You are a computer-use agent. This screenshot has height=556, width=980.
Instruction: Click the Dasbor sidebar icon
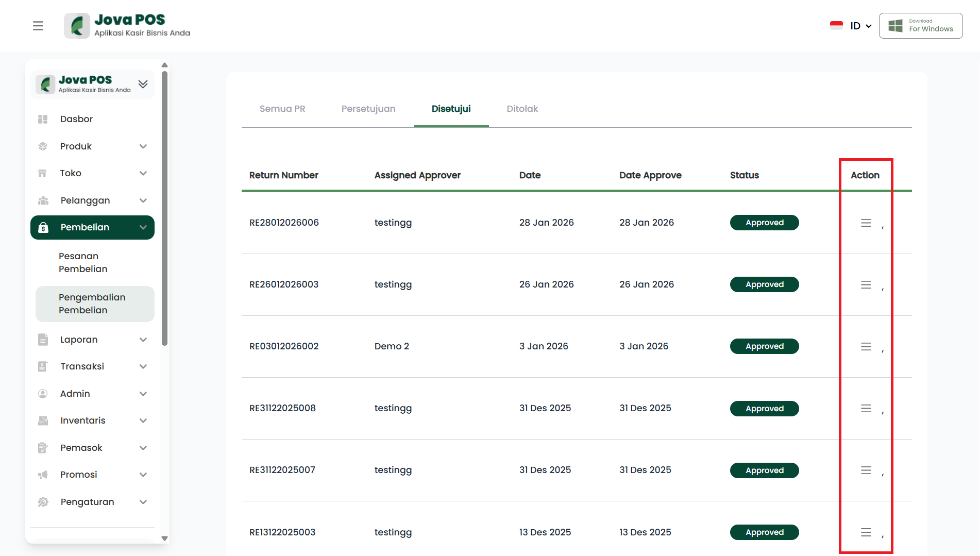click(43, 119)
